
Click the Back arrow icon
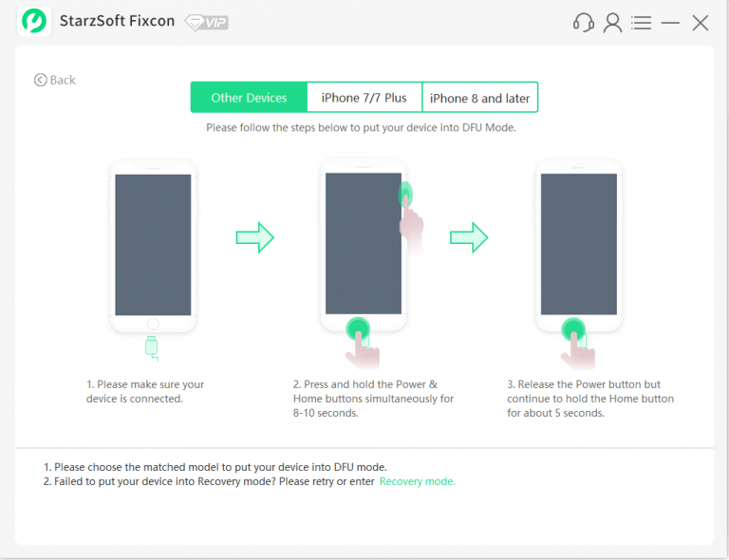(x=41, y=80)
